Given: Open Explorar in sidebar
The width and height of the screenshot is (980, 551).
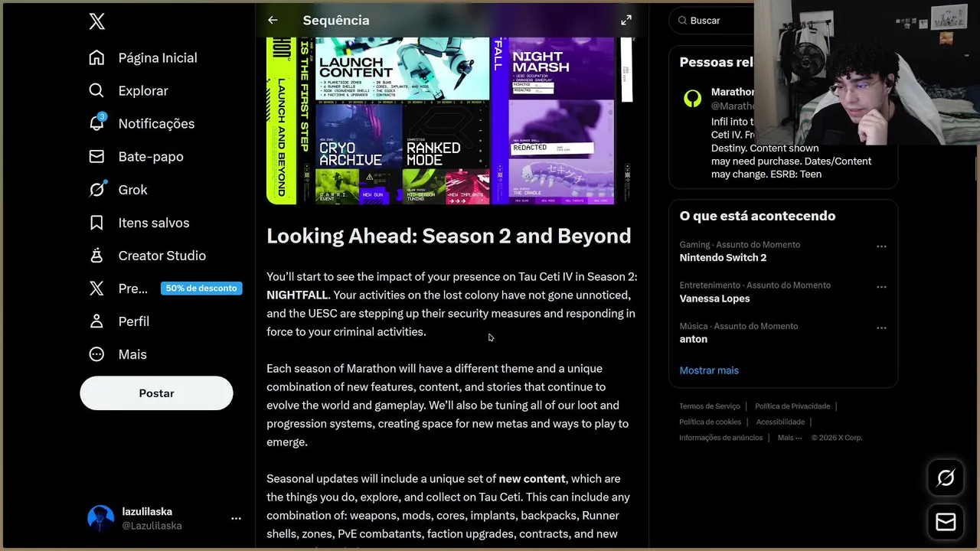Looking at the screenshot, I should click(x=128, y=90).
